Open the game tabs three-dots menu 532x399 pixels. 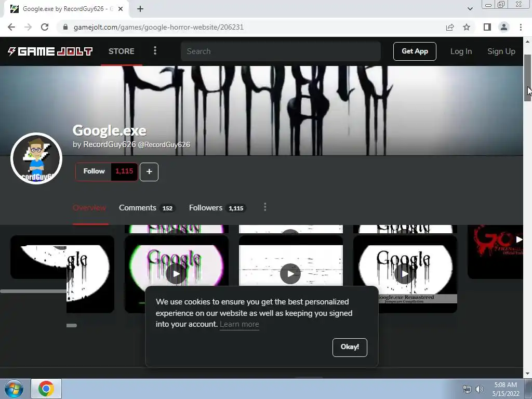[265, 207]
